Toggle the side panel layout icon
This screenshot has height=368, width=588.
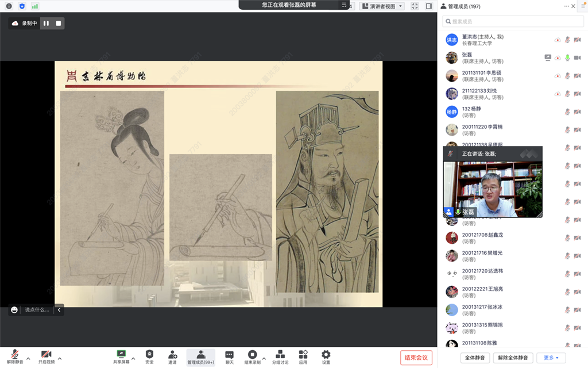(429, 6)
